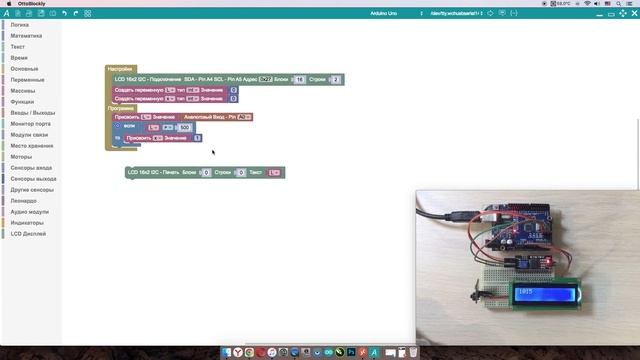Open variable dropdown in Печать block Текст
Image resolution: width=640 pixels, height=360 pixels.
pos(274,173)
